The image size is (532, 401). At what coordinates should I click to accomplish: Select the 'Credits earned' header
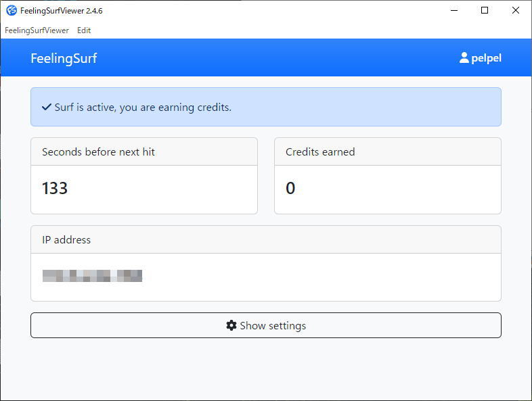click(320, 152)
